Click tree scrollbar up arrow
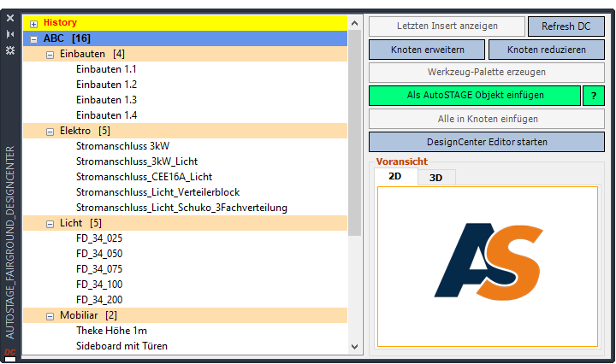The width and height of the screenshot is (616, 364). pyautogui.click(x=355, y=23)
